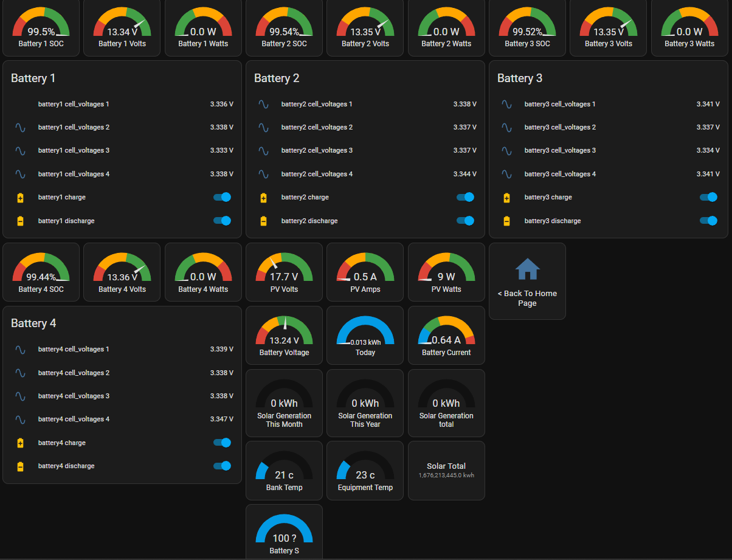Switch off battery4 discharge
This screenshot has height=560, width=732.
(222, 466)
